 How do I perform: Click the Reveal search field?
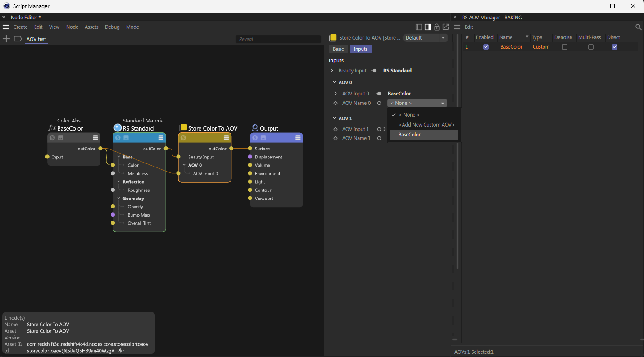tap(278, 39)
